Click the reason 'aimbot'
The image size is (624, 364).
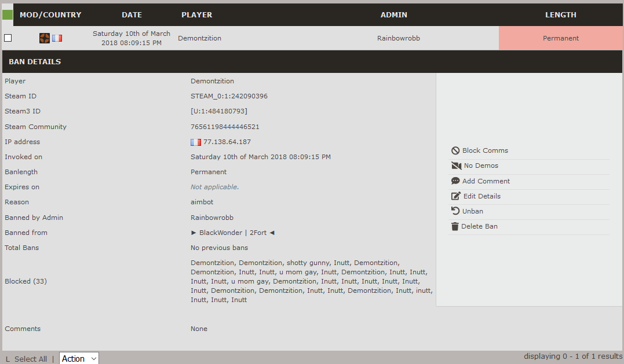pyautogui.click(x=202, y=203)
